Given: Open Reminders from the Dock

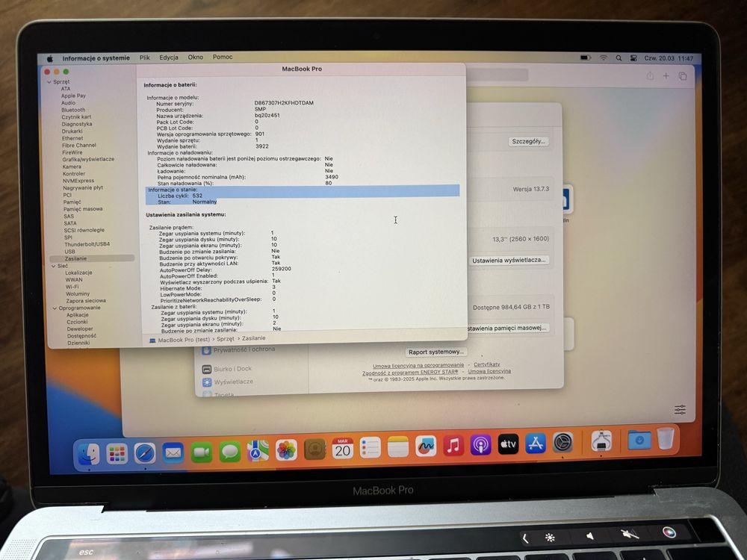Looking at the screenshot, I should pos(371,447).
